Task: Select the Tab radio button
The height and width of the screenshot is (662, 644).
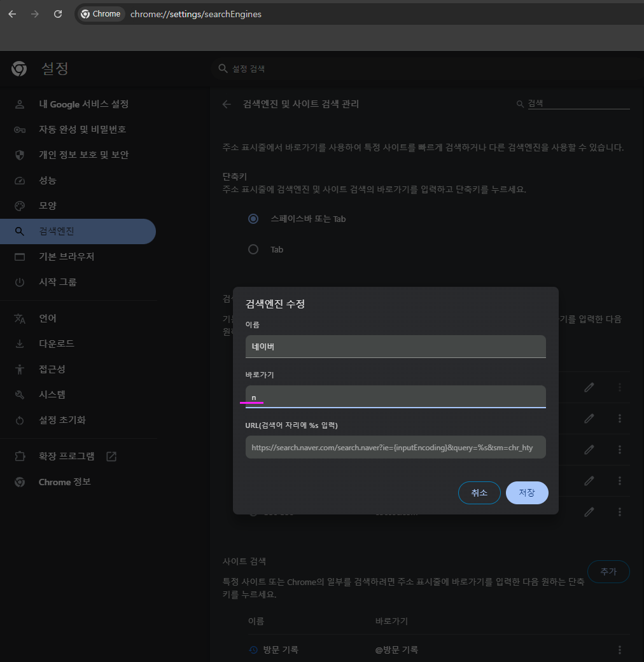Action: tap(253, 249)
